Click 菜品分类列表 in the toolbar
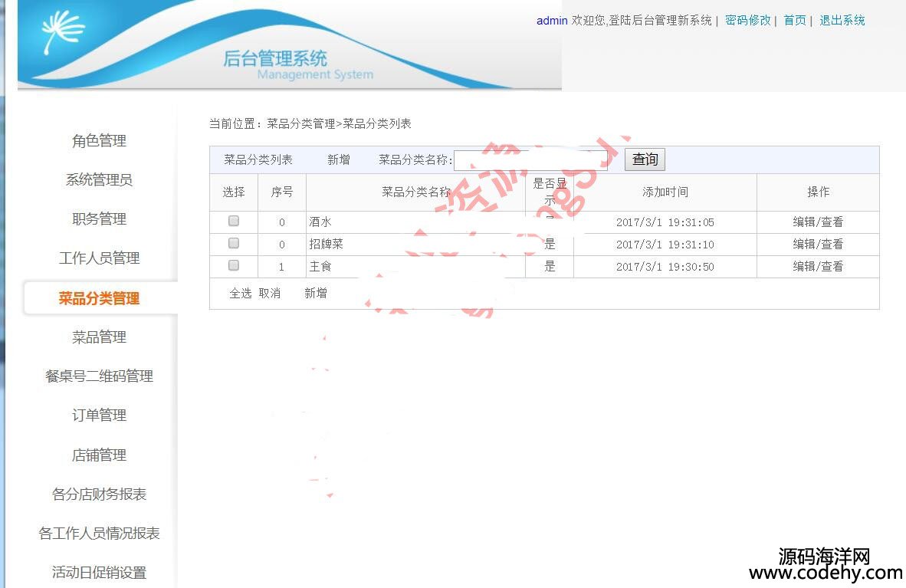The width and height of the screenshot is (906, 588). [x=258, y=159]
